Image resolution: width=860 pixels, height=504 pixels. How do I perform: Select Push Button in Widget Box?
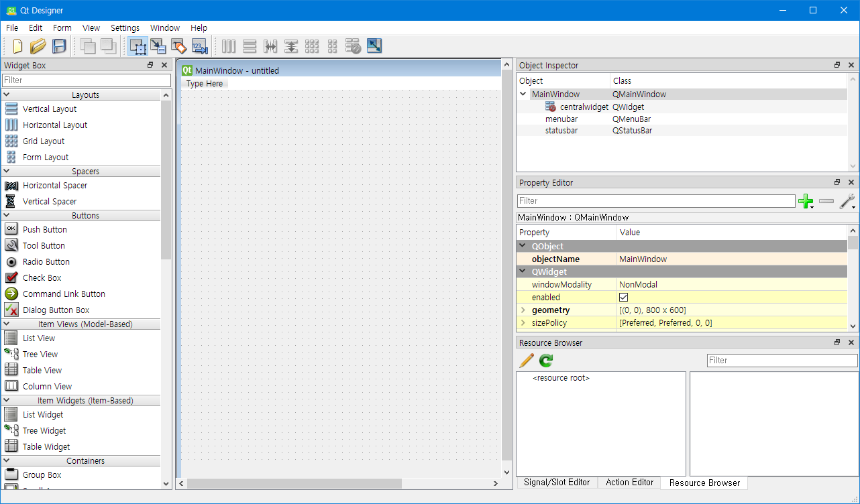pos(45,230)
